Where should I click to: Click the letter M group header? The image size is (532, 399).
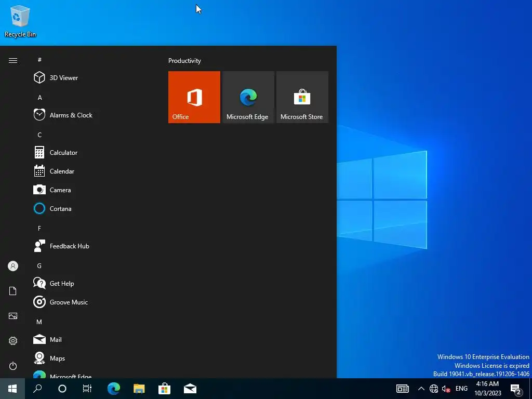pos(39,322)
